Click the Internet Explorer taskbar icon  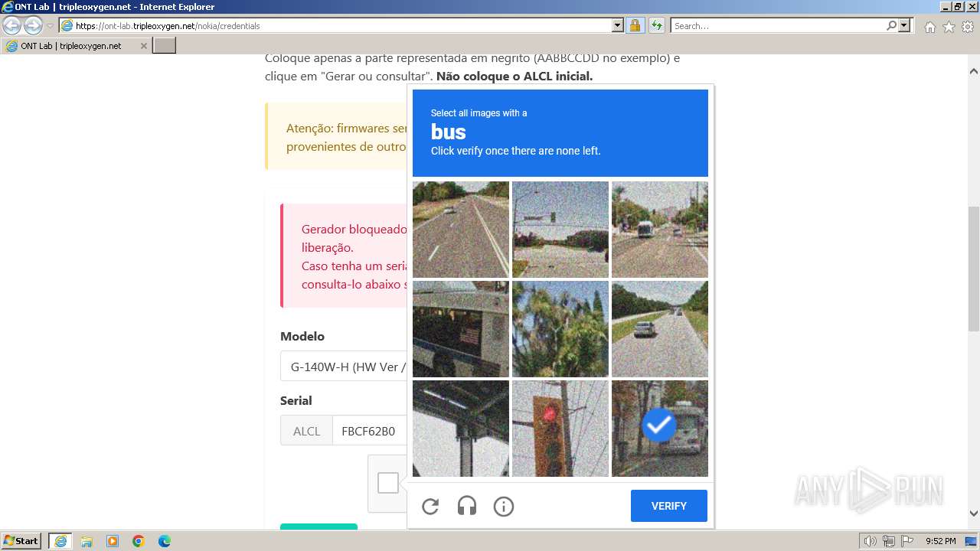(60, 541)
